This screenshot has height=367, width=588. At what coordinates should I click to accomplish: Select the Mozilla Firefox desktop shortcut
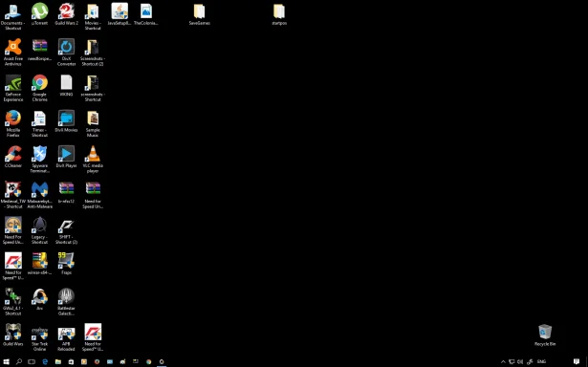pos(13,123)
